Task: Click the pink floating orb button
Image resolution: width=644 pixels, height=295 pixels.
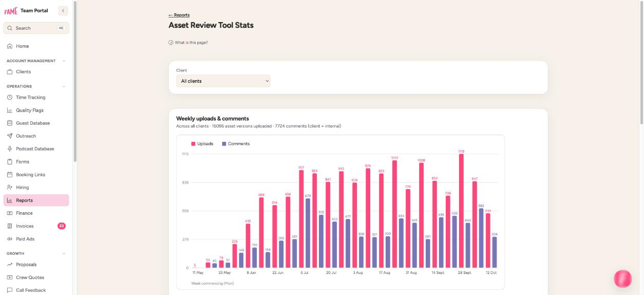Action: (x=623, y=279)
